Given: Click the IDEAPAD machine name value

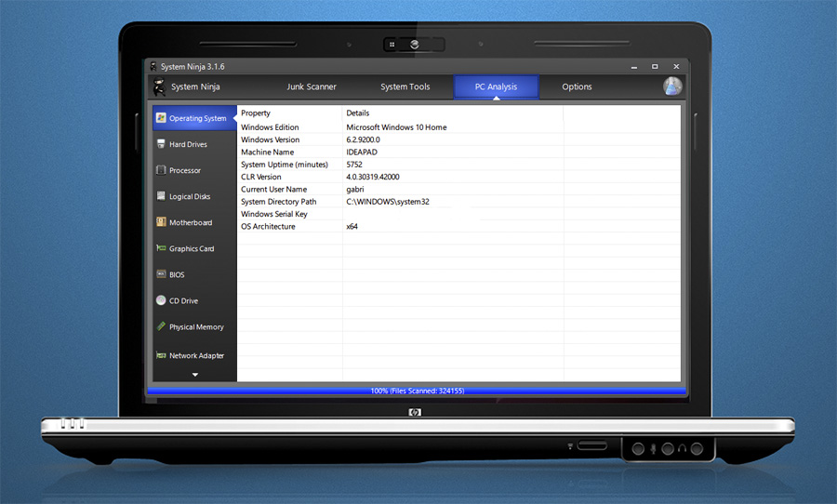Looking at the screenshot, I should (362, 152).
